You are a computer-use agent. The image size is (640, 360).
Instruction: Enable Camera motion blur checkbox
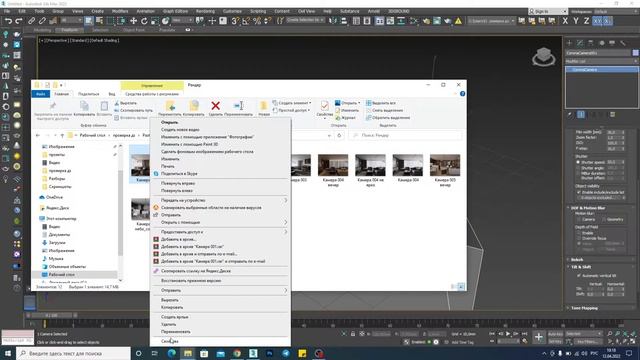pyautogui.click(x=579, y=220)
